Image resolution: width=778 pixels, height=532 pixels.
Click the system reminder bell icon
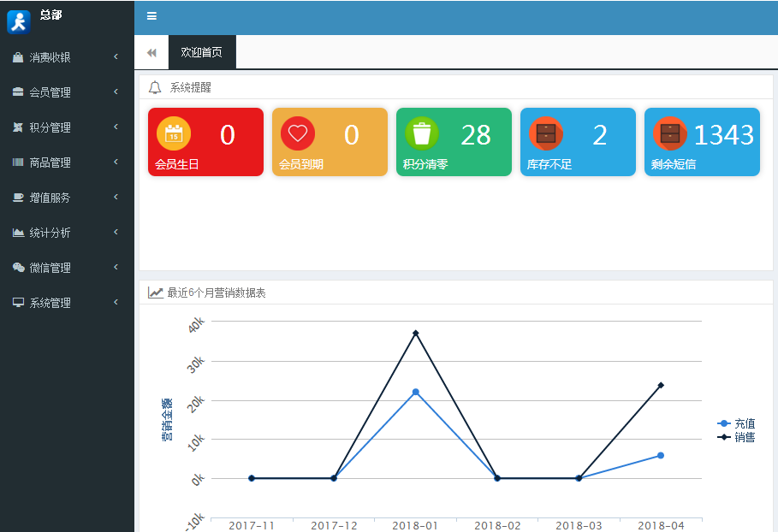tap(155, 87)
